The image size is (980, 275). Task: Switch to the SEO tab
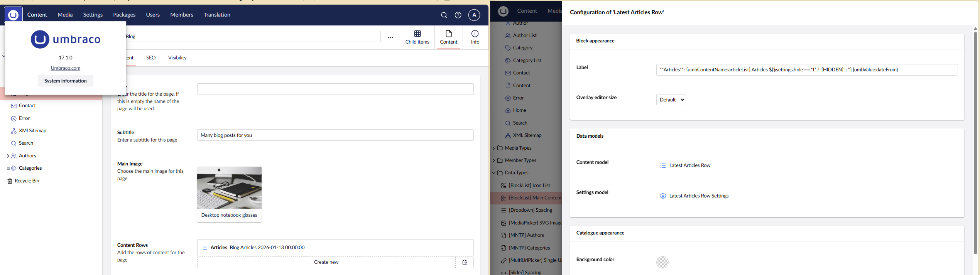[x=151, y=58]
